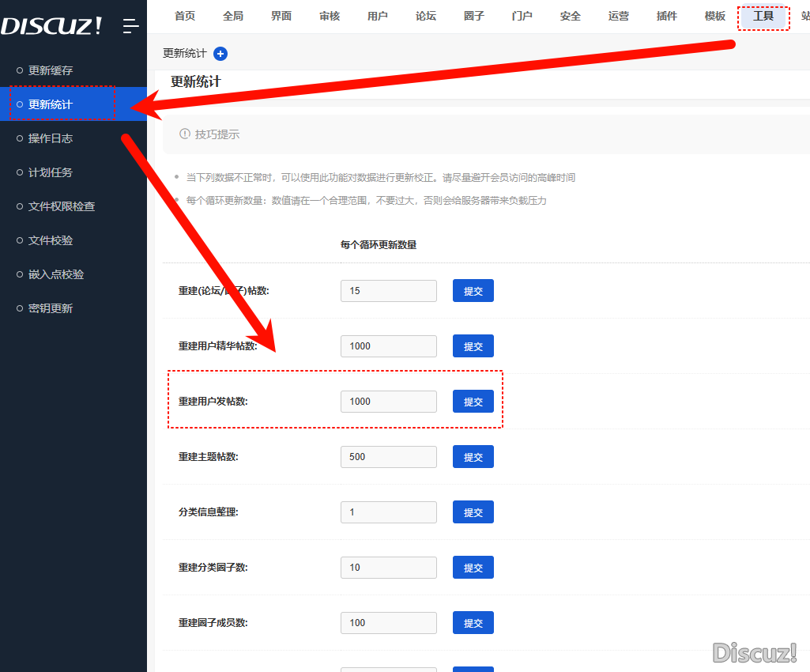Screen dimensions: 810x672
Task: Click 提交 for 重建主题帖数
Action: [473, 457]
